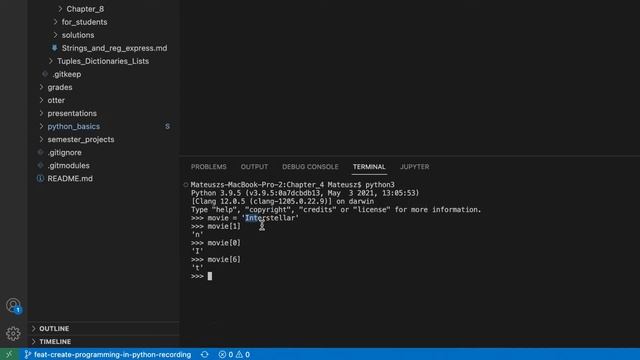Click the file icon beside .gitkeep
Screen dimensions: 640x360
click(x=45, y=74)
